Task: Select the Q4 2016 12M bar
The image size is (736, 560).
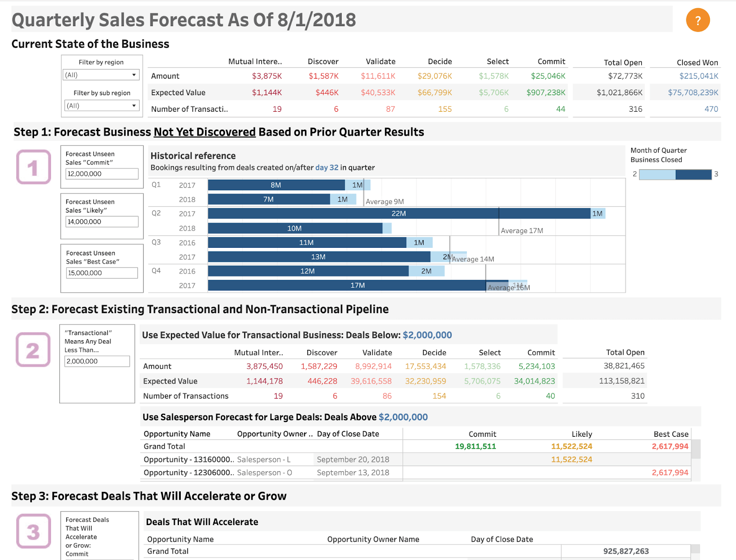Action: click(x=308, y=271)
